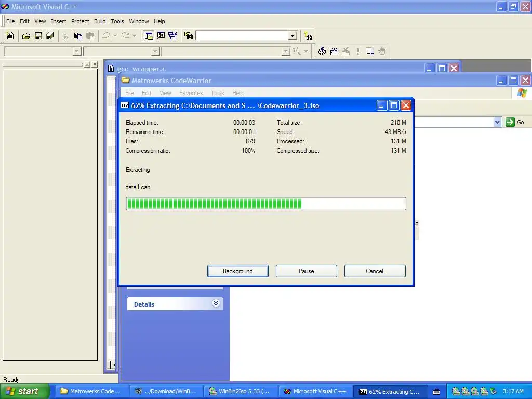The image size is (532, 399).
Task: Open the Insert menu in Visual C++
Action: (59, 21)
